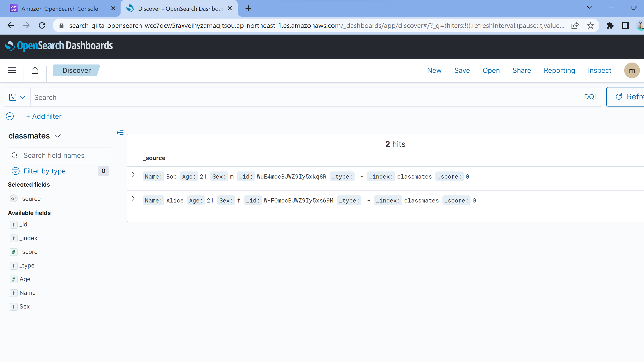Screen dimensions: 644x362
Task: Click the filter icon beside Add filter
Action: tap(10, 116)
